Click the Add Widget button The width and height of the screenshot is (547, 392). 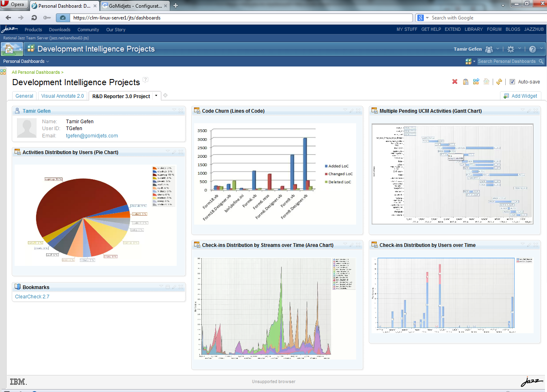pyautogui.click(x=521, y=96)
